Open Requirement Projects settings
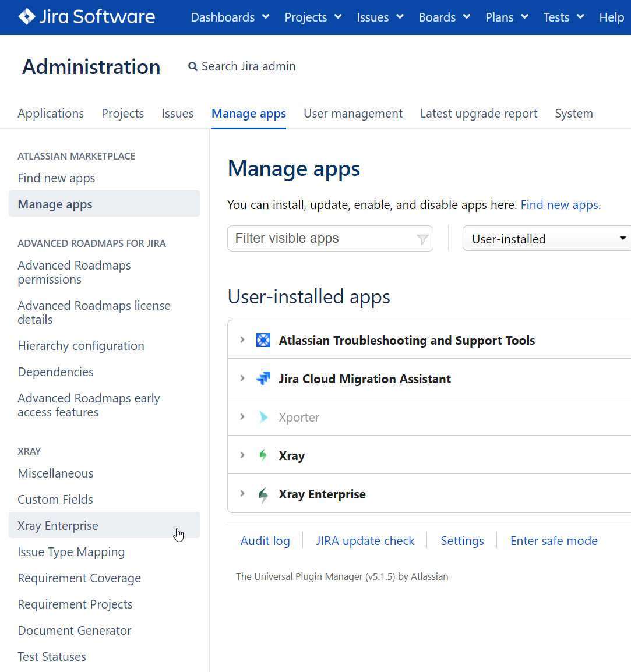 (x=75, y=604)
